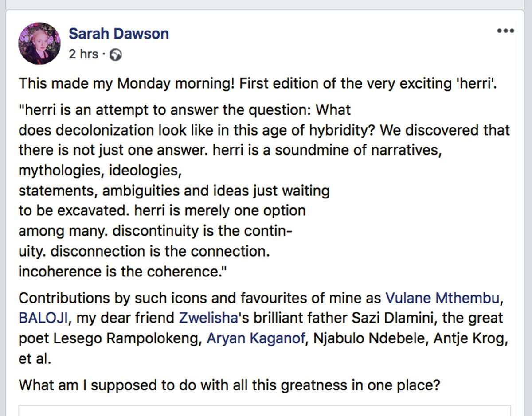The image size is (532, 416).
Task: Visit Zwelisha's tagged profile
Action: click(206, 318)
